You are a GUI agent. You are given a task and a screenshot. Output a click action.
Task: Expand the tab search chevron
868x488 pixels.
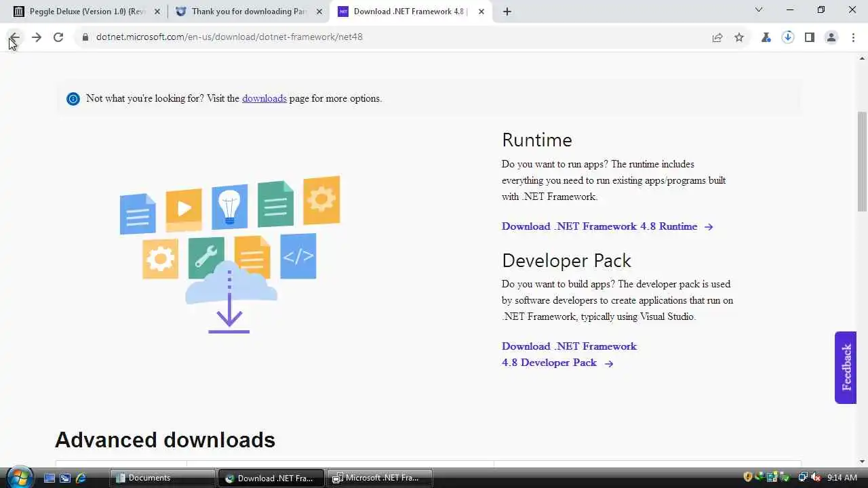click(x=759, y=9)
